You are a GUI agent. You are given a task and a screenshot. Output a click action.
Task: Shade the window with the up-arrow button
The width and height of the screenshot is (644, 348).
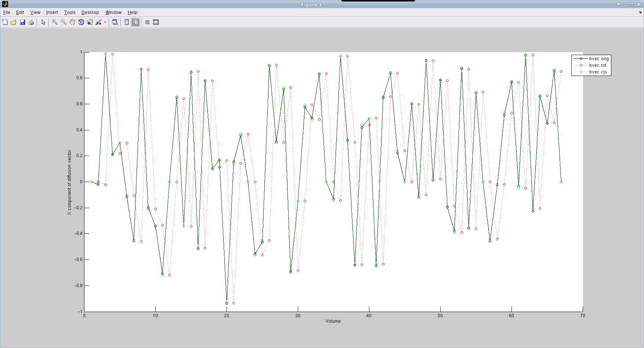619,4
